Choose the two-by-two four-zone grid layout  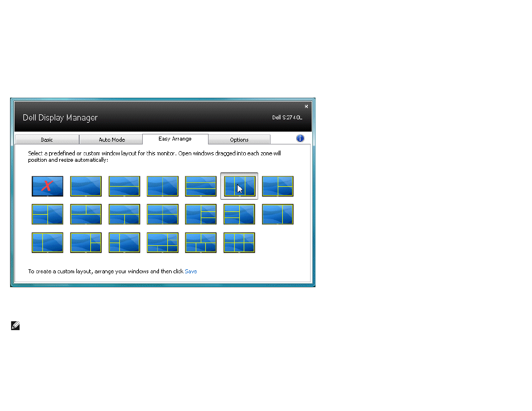162,214
